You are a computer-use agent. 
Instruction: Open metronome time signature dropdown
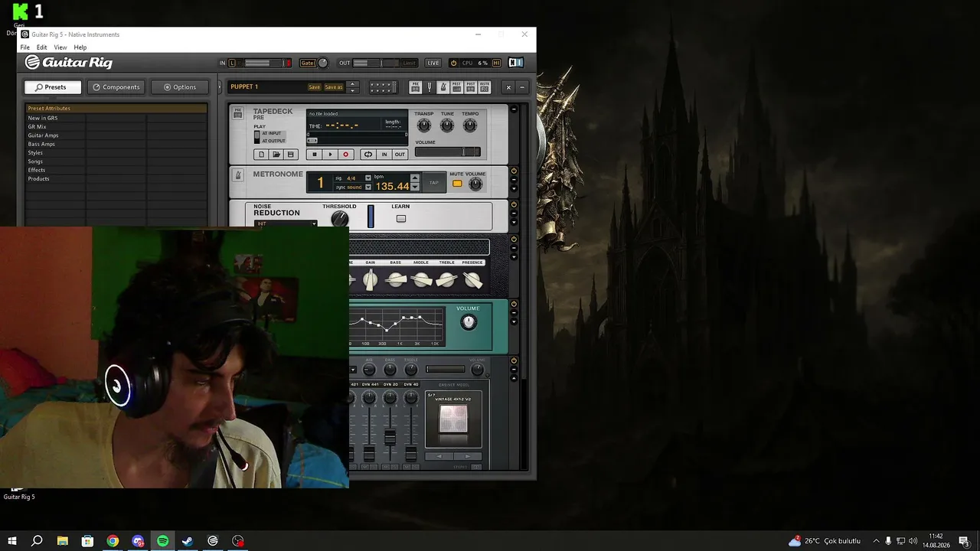pyautogui.click(x=368, y=178)
